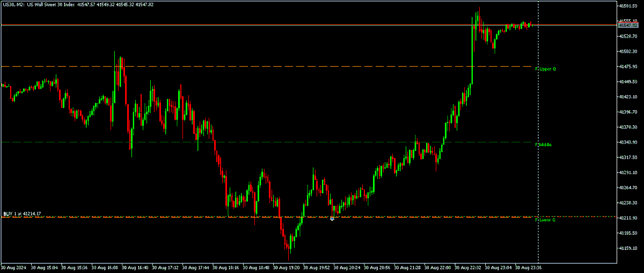Click the 41159.10 price scale label
Viewport: 644px width, 273px height.
(628, 248)
